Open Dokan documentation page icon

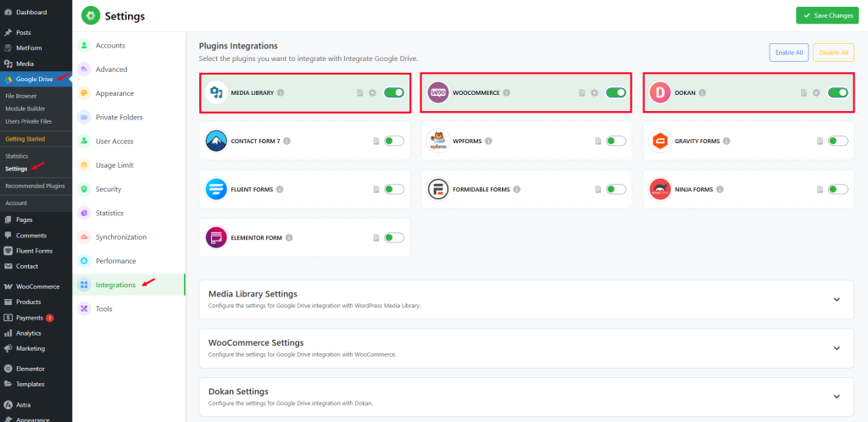[804, 93]
